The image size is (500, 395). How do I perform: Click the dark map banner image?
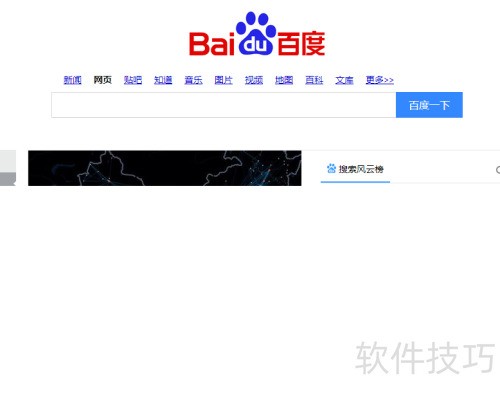click(165, 168)
